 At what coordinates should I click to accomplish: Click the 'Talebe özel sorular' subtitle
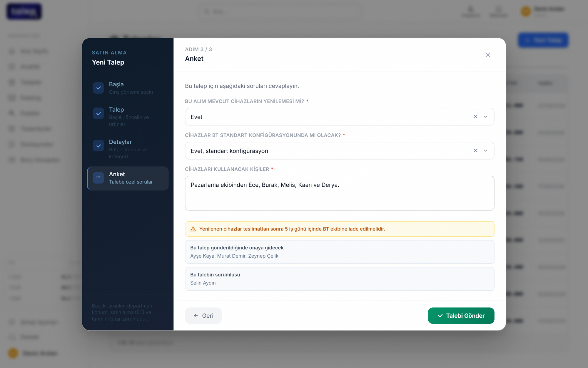pyautogui.click(x=131, y=182)
